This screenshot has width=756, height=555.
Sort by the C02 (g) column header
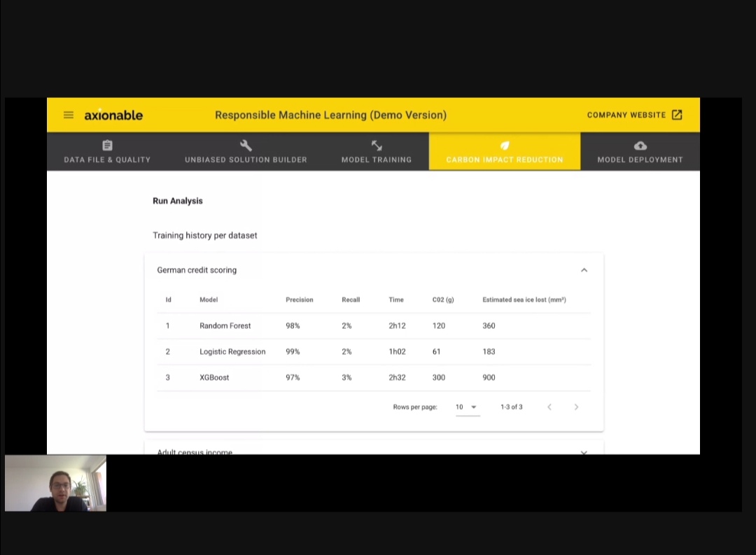tap(443, 300)
